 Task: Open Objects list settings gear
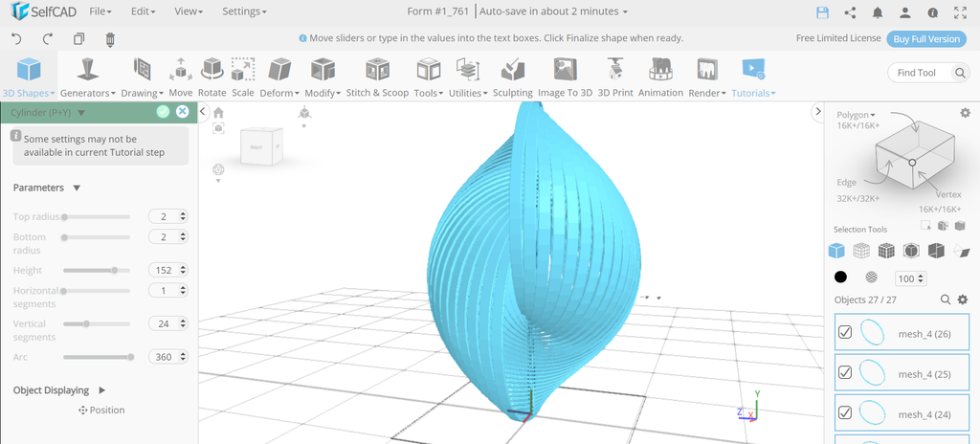point(963,300)
